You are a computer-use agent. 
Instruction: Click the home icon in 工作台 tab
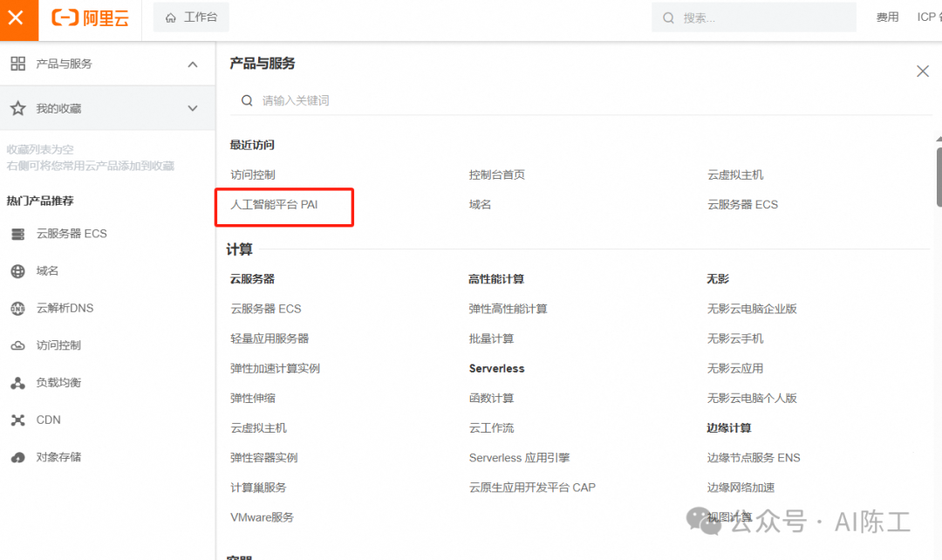click(x=171, y=18)
